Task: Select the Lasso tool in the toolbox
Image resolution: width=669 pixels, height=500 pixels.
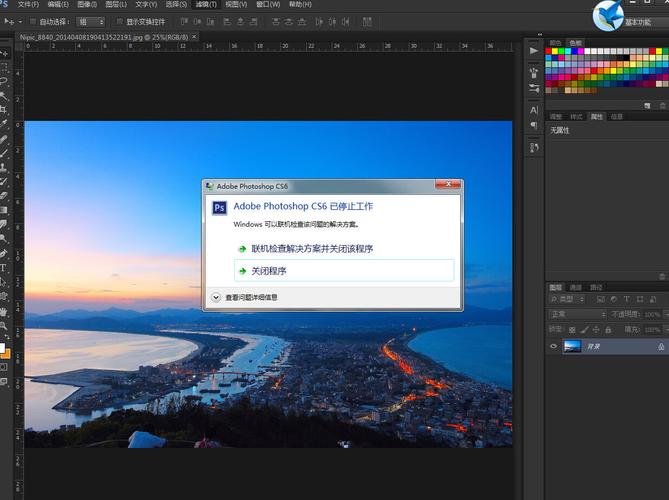Action: [3, 81]
